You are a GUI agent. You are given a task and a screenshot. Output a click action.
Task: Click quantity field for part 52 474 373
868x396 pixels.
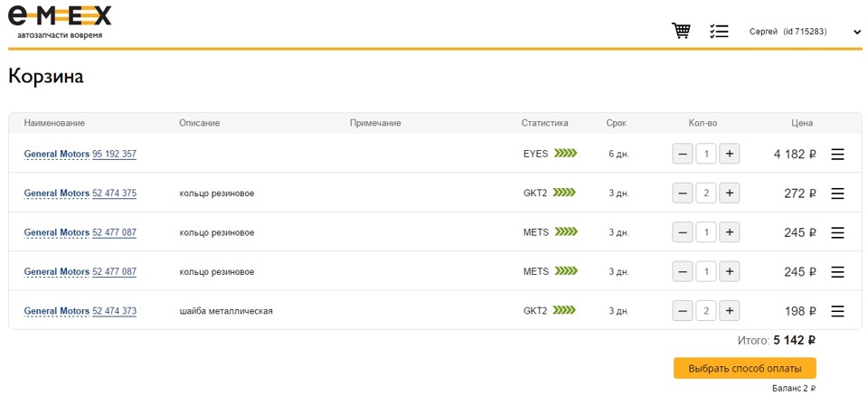706,311
